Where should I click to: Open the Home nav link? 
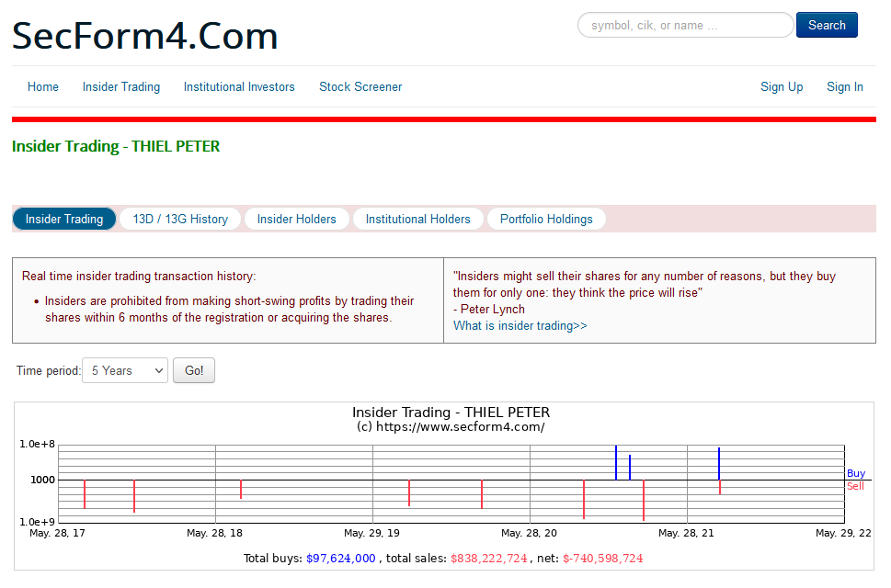click(43, 87)
